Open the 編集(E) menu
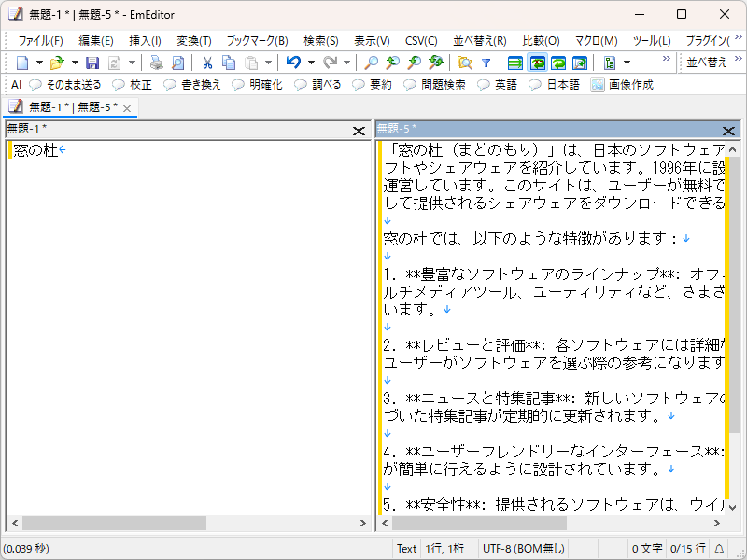Viewport: 747px width, 560px height. [96, 41]
